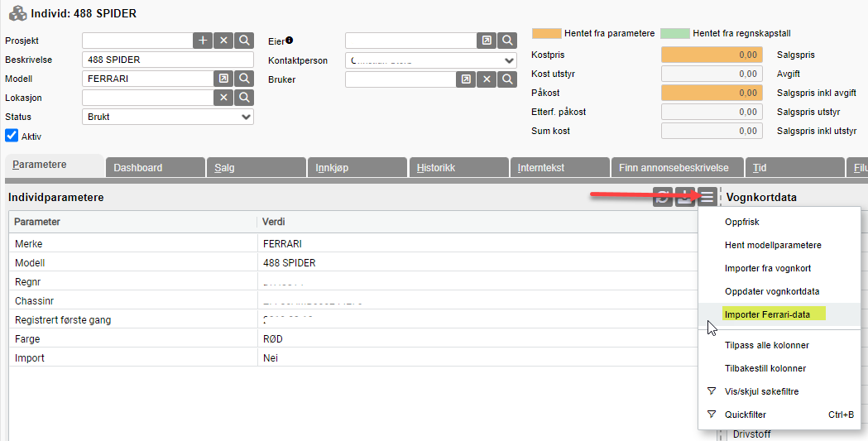
Task: Click the Påkost value field
Action: pyautogui.click(x=712, y=93)
